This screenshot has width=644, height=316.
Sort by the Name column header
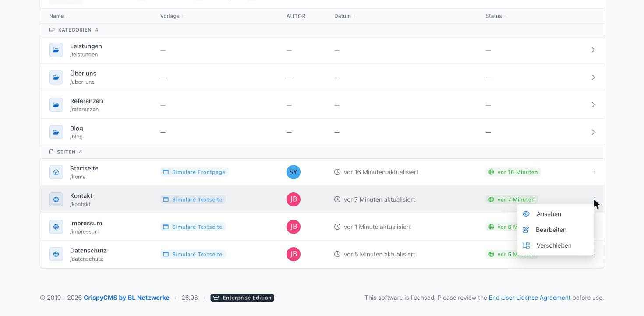58,16
